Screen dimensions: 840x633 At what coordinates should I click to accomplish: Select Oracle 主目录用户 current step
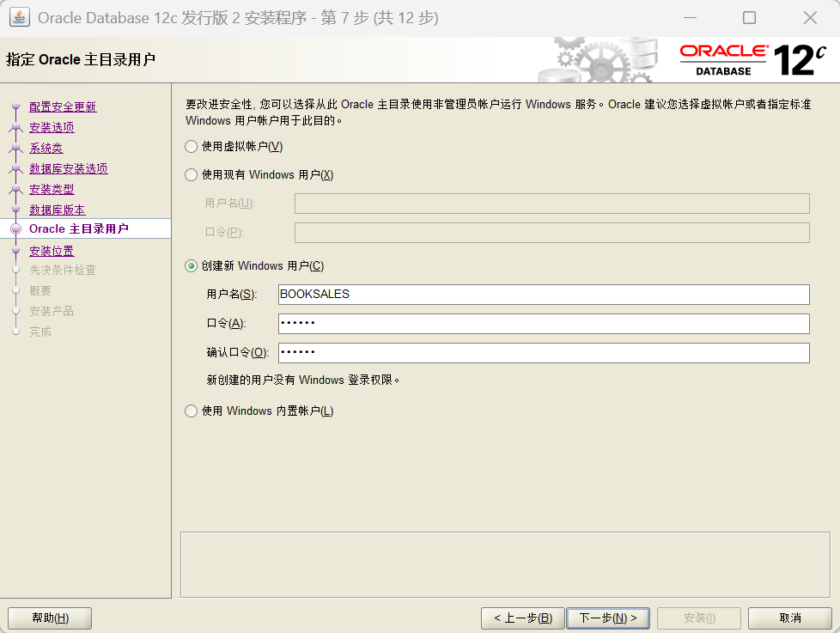[x=79, y=228]
